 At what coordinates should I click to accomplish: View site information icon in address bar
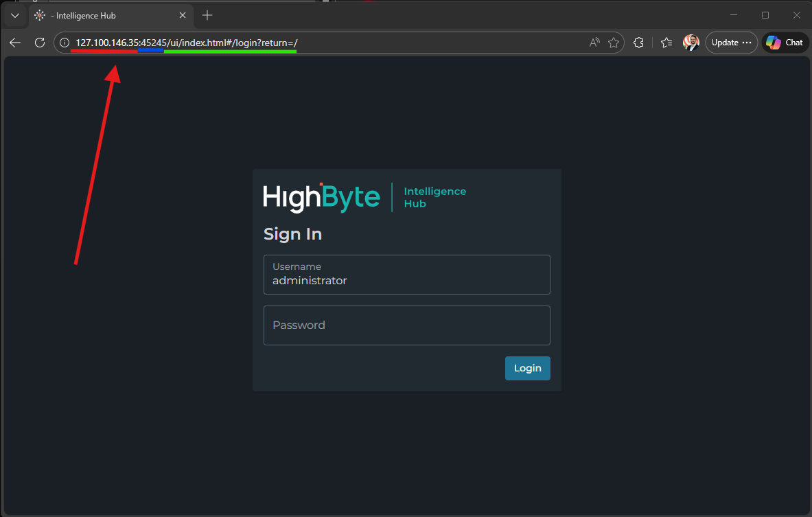[x=65, y=43]
